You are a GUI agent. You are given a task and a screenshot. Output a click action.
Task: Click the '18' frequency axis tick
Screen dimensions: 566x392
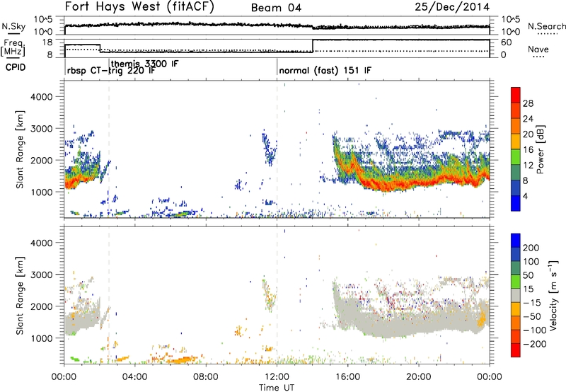tap(47, 42)
